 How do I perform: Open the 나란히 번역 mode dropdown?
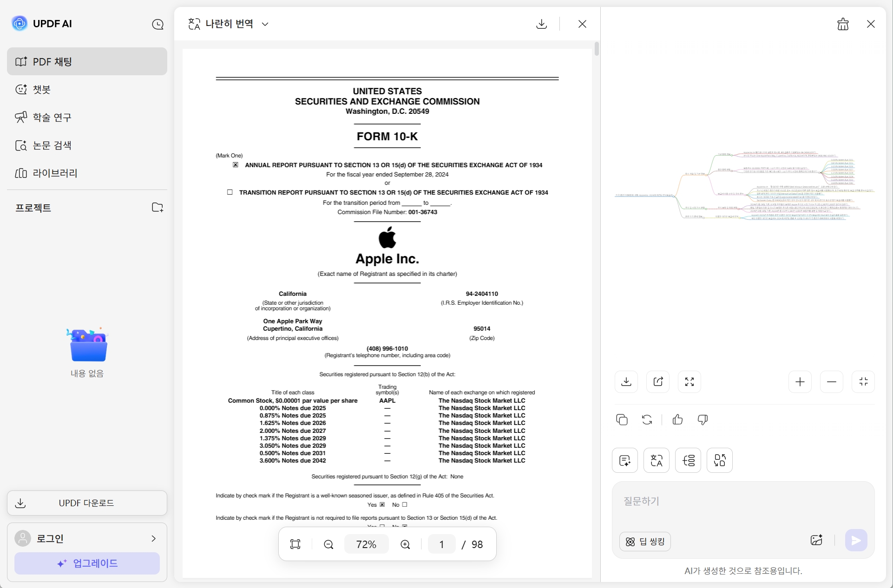tap(265, 24)
